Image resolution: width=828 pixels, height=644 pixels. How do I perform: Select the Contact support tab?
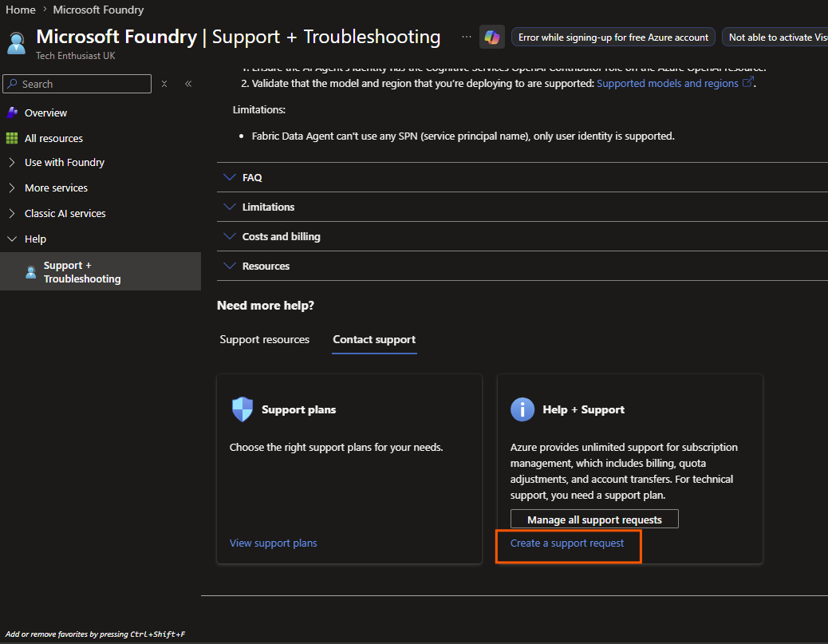[374, 339]
